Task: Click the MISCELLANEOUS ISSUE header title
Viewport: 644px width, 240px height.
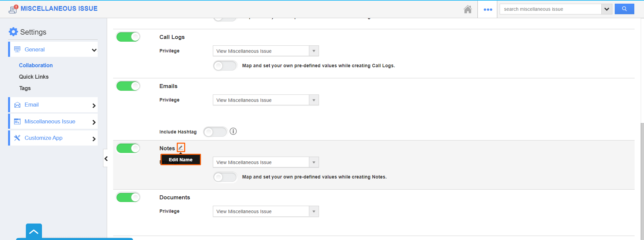Action: (59, 9)
